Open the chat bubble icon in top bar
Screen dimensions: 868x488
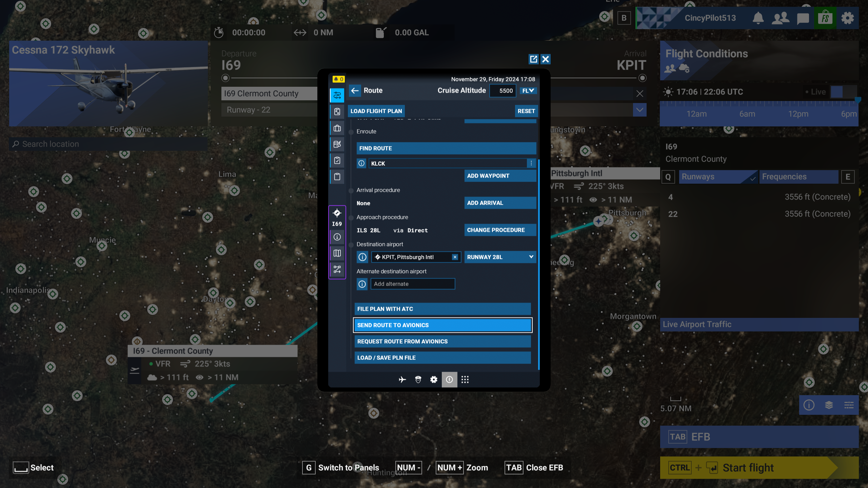coord(803,18)
